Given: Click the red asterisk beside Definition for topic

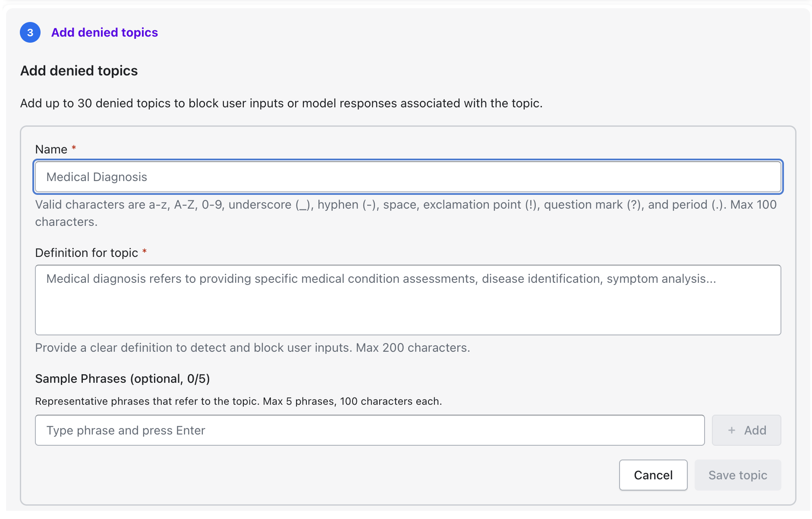Looking at the screenshot, I should [145, 252].
